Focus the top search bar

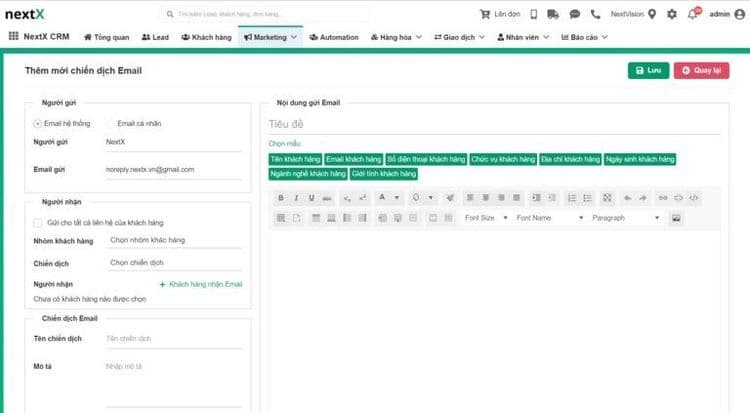click(265, 14)
